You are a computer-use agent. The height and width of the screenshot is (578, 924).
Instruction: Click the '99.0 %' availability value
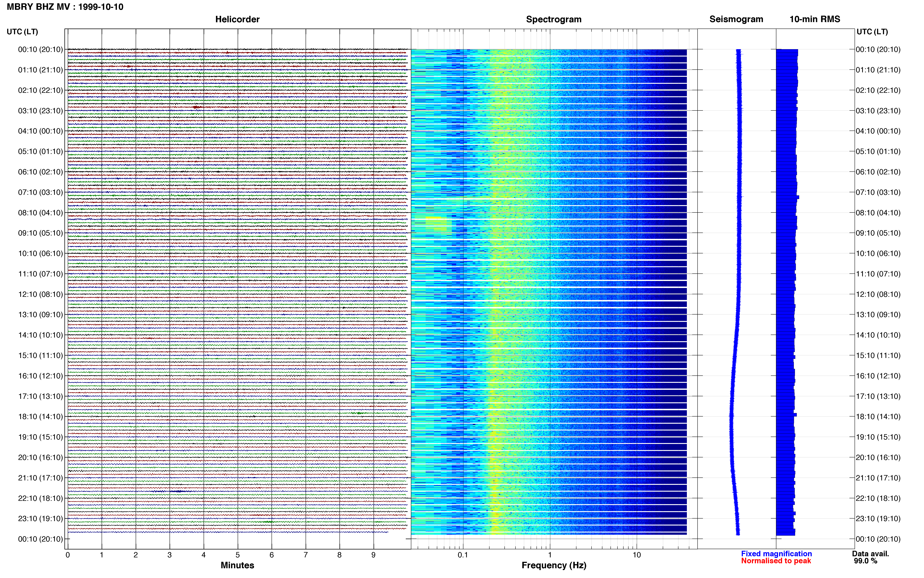[865, 561]
